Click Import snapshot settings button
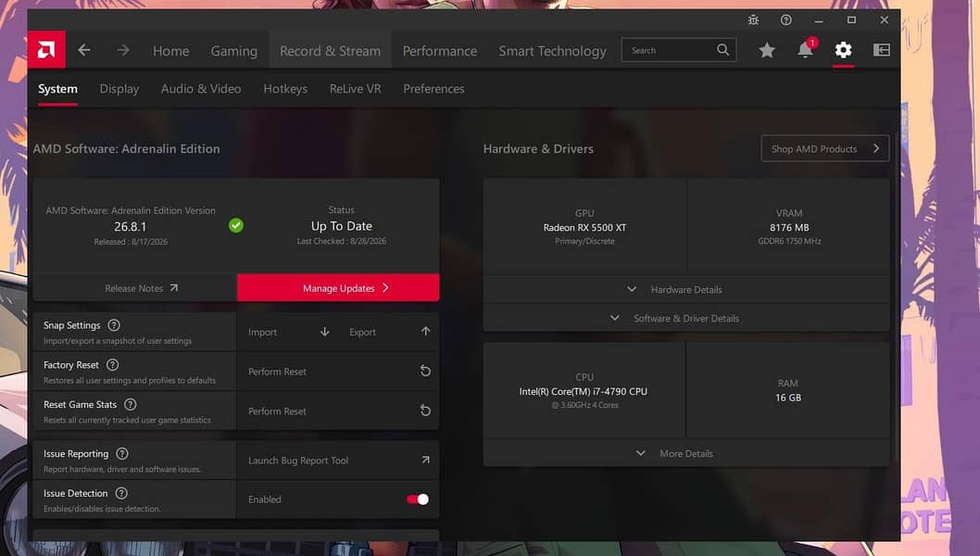The height and width of the screenshot is (556, 980). tap(288, 332)
